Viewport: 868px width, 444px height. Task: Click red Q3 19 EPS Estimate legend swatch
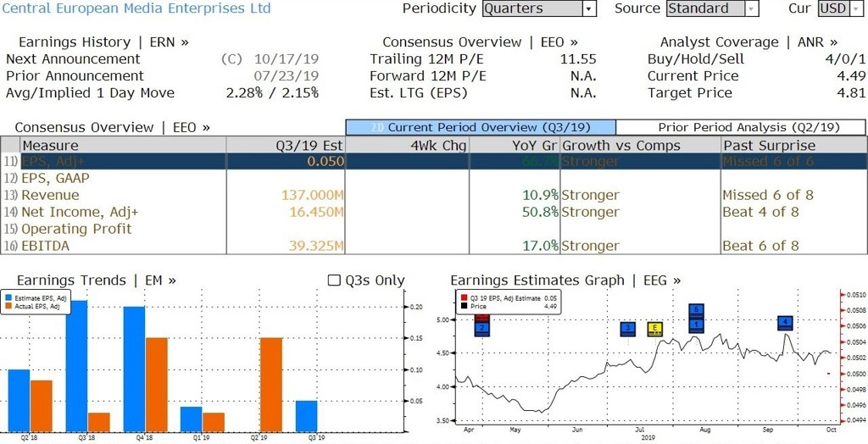[x=463, y=298]
